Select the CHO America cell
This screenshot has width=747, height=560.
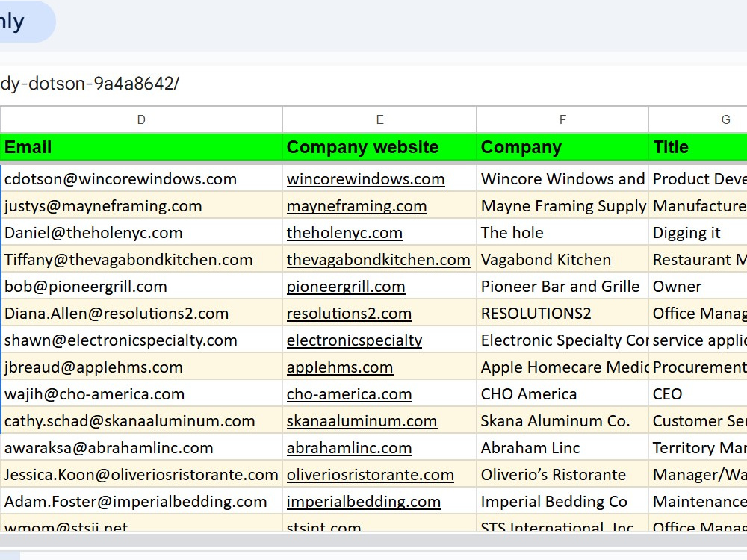pos(562,394)
